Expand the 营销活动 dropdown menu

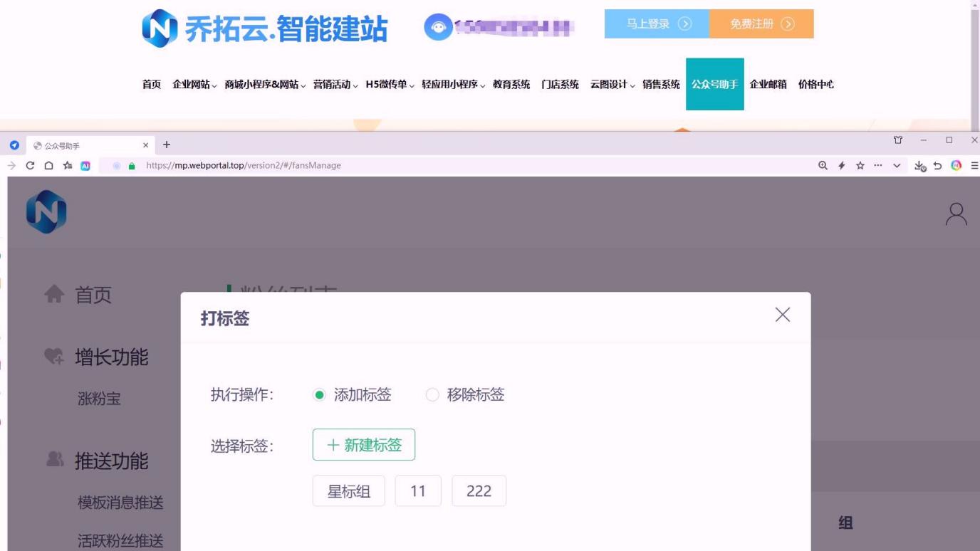click(335, 85)
